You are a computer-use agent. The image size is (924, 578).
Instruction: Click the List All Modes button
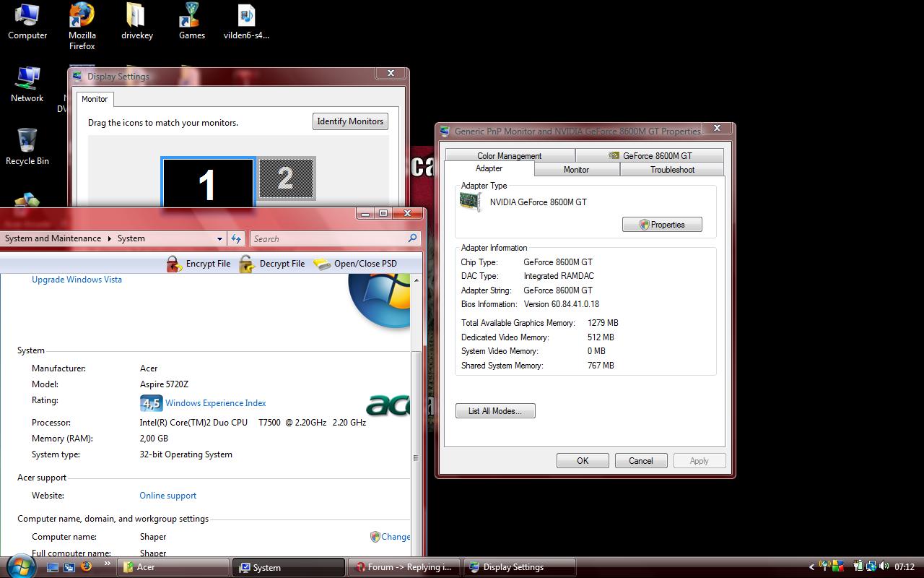point(495,411)
